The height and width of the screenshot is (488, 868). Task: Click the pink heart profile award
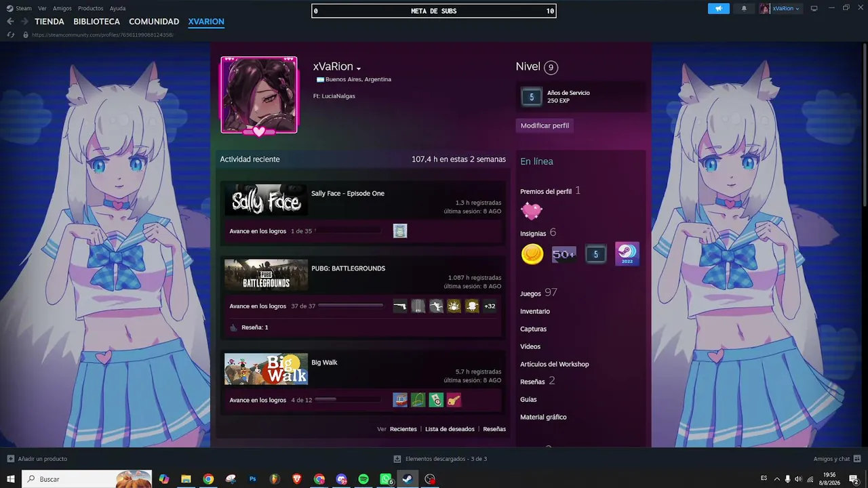pyautogui.click(x=532, y=211)
